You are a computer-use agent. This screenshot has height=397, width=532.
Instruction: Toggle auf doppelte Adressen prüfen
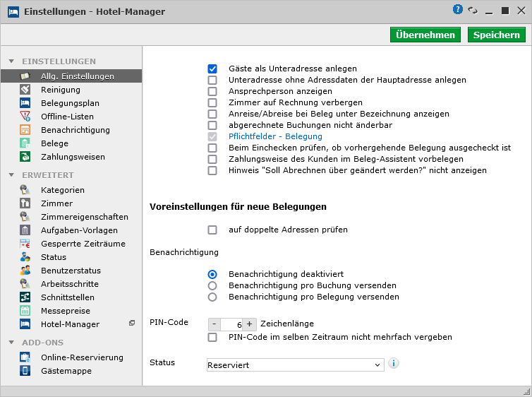[x=212, y=230]
